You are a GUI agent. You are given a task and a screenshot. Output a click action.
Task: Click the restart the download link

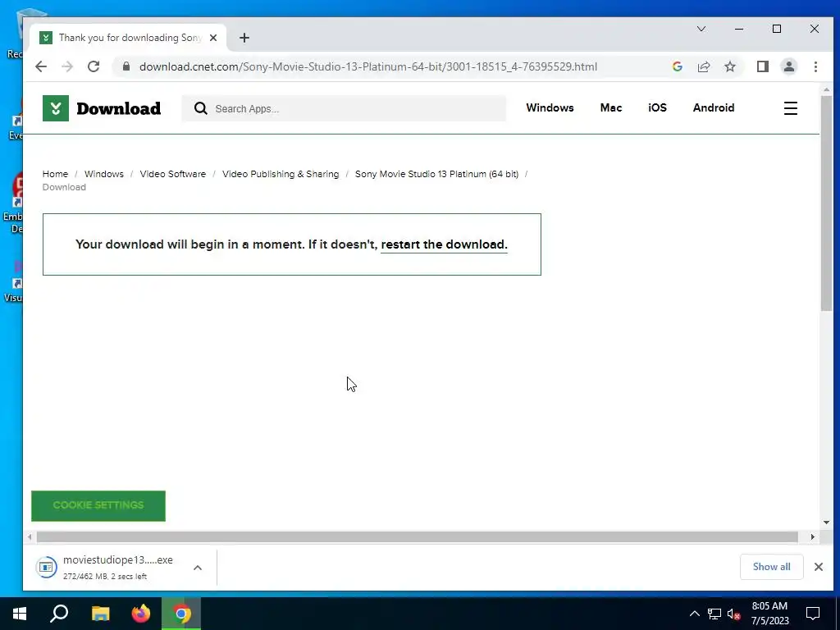(x=444, y=244)
